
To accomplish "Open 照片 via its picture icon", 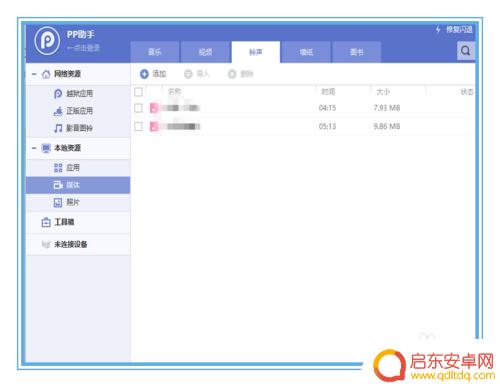I will [58, 202].
